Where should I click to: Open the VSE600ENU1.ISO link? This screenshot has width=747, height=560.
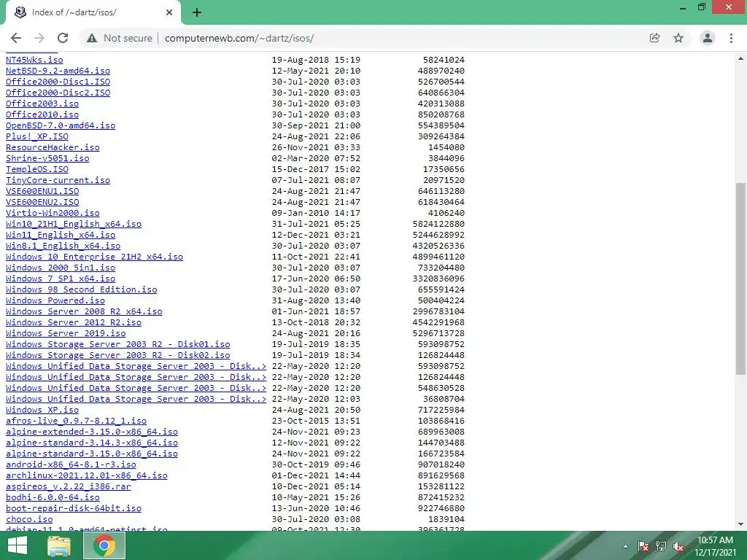(42, 191)
